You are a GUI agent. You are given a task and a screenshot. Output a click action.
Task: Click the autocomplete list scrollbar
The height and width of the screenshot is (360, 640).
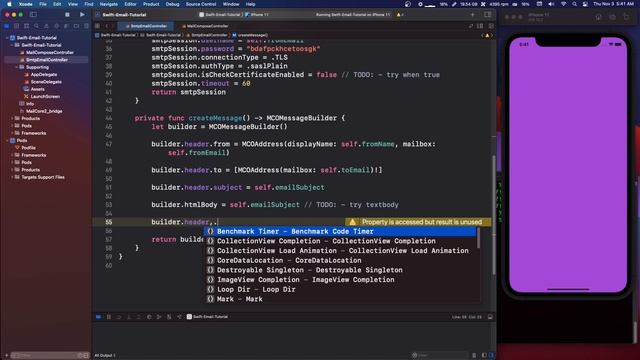tap(478, 238)
